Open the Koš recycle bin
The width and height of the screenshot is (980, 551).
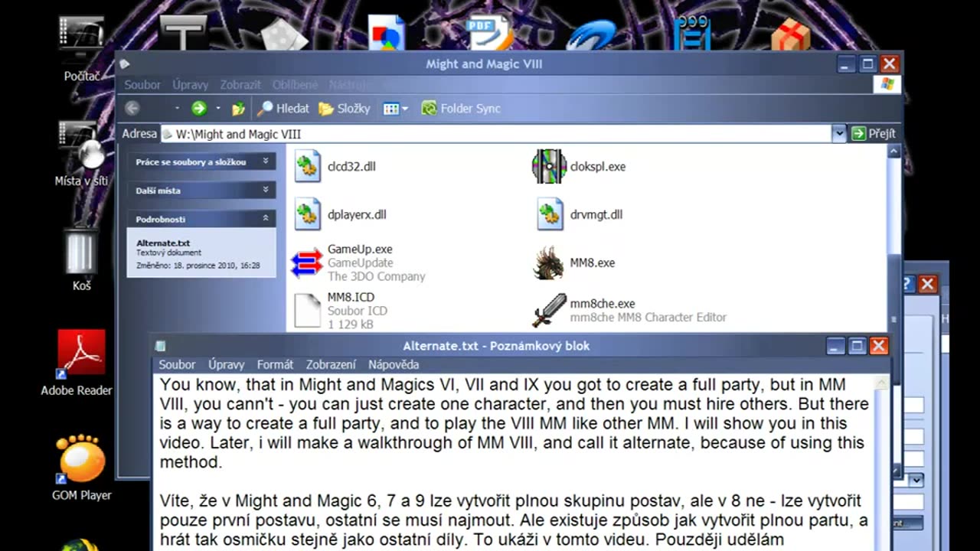coord(82,259)
